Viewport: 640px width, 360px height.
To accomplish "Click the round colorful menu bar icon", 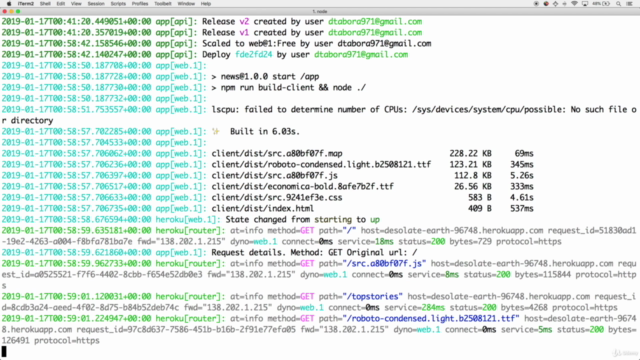I will (x=546, y=4).
